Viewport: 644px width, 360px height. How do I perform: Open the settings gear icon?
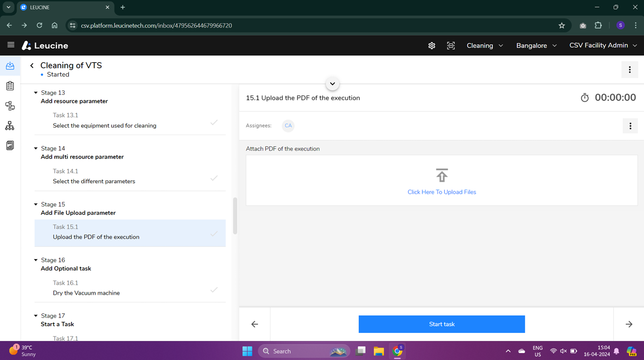point(432,46)
